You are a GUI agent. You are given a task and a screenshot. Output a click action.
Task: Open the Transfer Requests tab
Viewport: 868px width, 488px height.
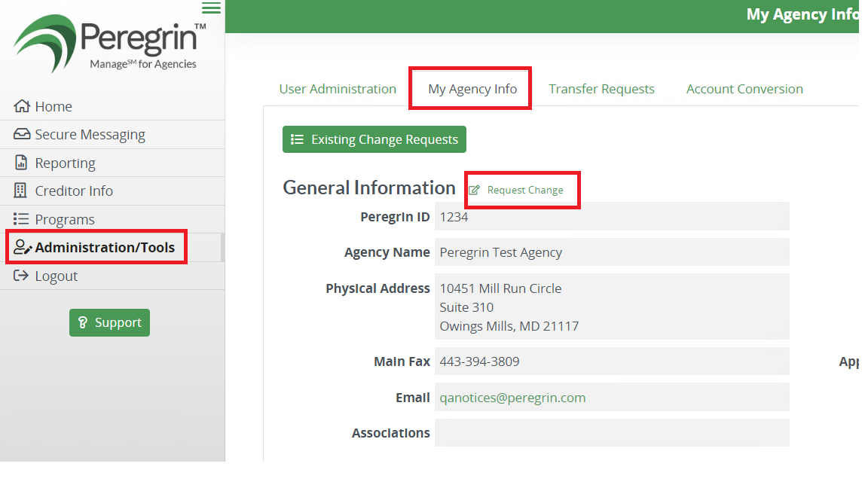click(602, 89)
